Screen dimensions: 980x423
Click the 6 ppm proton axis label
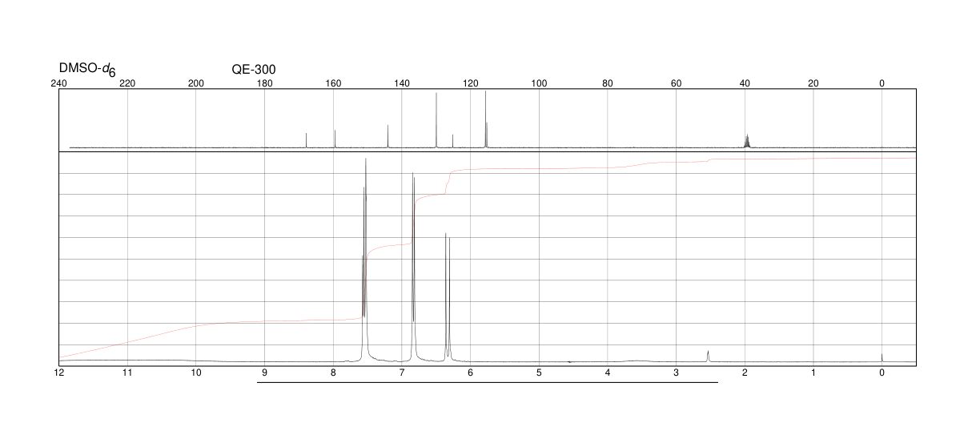tap(471, 373)
